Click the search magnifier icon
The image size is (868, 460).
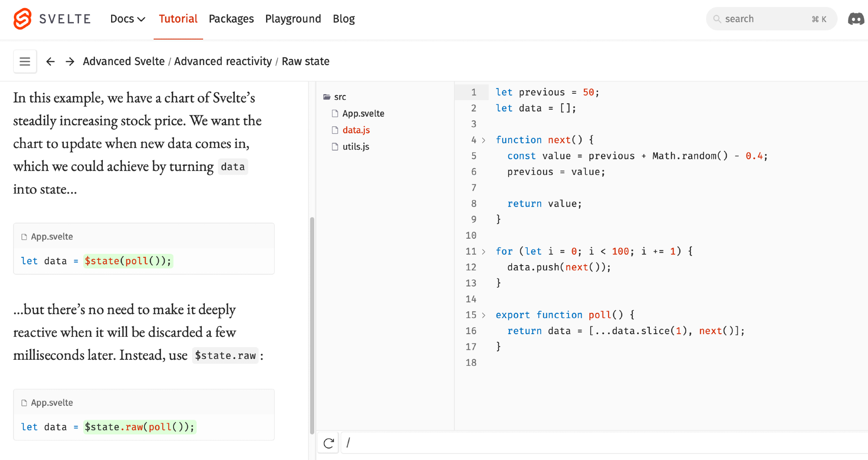tap(717, 19)
